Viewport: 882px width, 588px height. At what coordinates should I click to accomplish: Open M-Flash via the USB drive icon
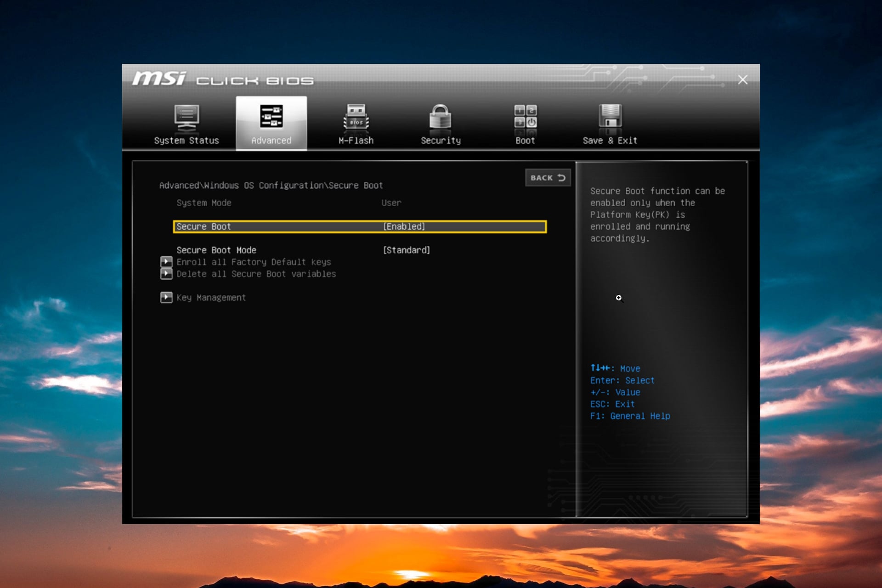(355, 117)
